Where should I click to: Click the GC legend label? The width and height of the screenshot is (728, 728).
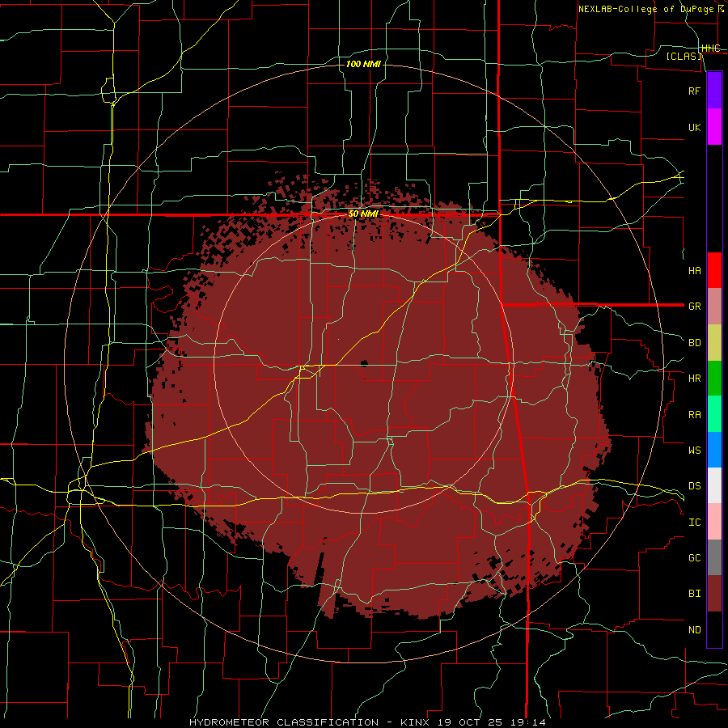pos(694,558)
